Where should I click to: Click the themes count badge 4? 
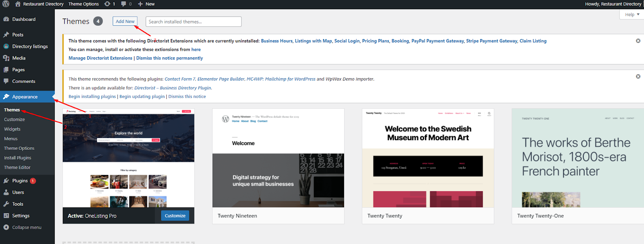click(98, 21)
